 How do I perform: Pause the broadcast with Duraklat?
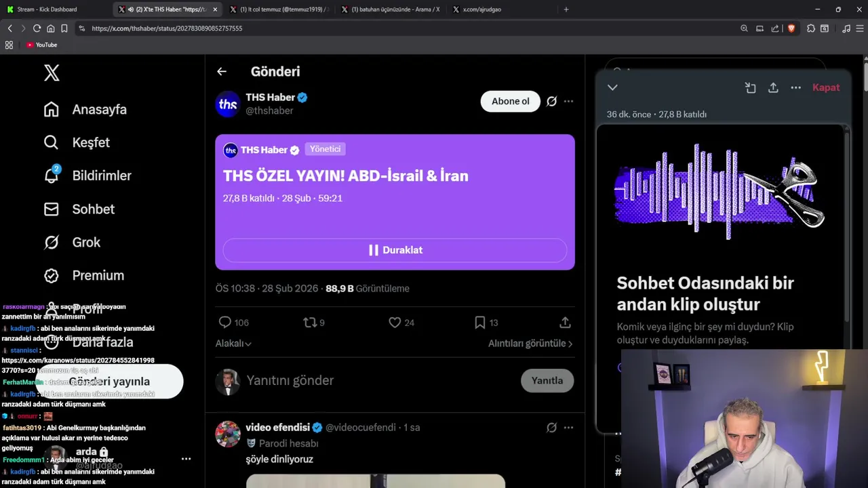click(395, 250)
